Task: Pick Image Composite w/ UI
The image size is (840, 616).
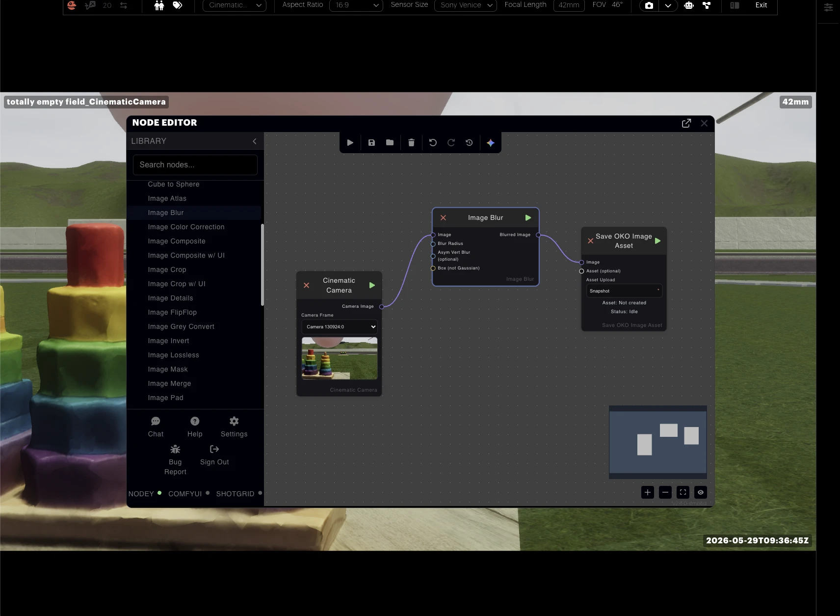Action: [x=186, y=256]
